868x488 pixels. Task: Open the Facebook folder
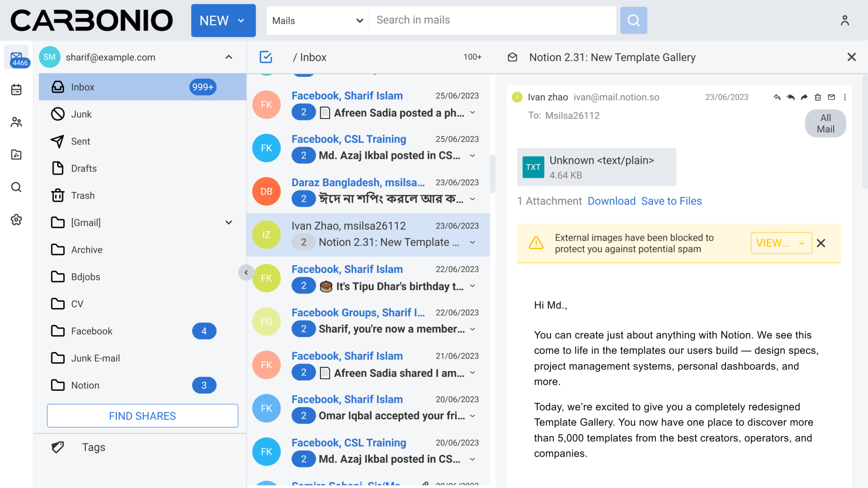pos(142,331)
